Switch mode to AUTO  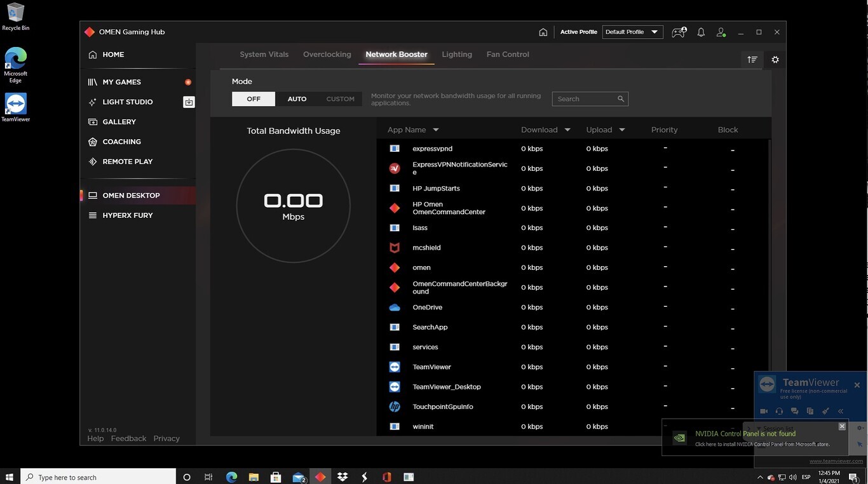click(297, 99)
